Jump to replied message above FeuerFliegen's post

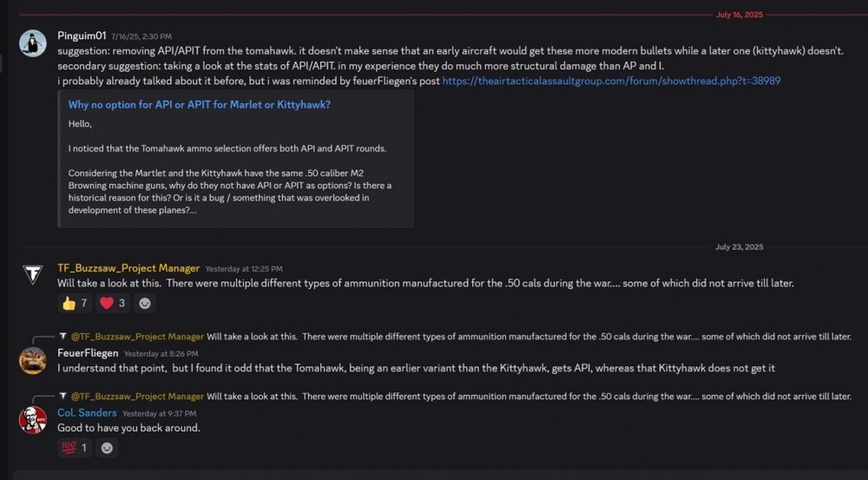[521, 337]
